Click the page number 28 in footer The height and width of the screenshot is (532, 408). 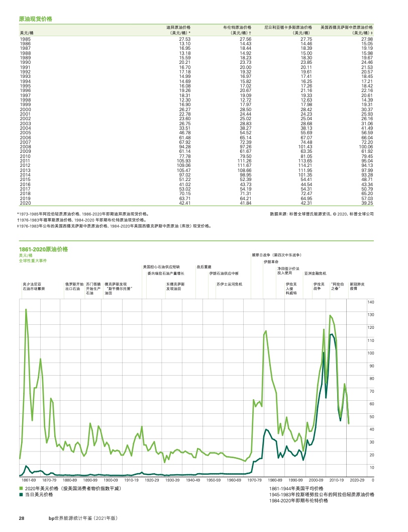(x=22, y=518)
